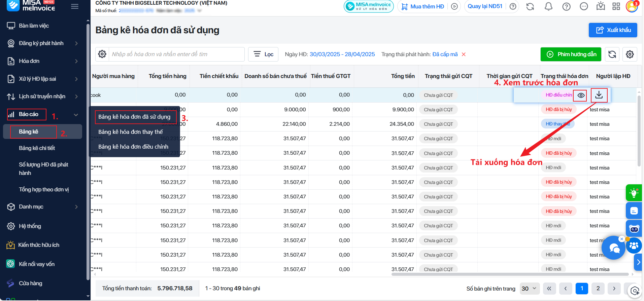
Task: Click header sync refresh icon
Action: click(530, 6)
